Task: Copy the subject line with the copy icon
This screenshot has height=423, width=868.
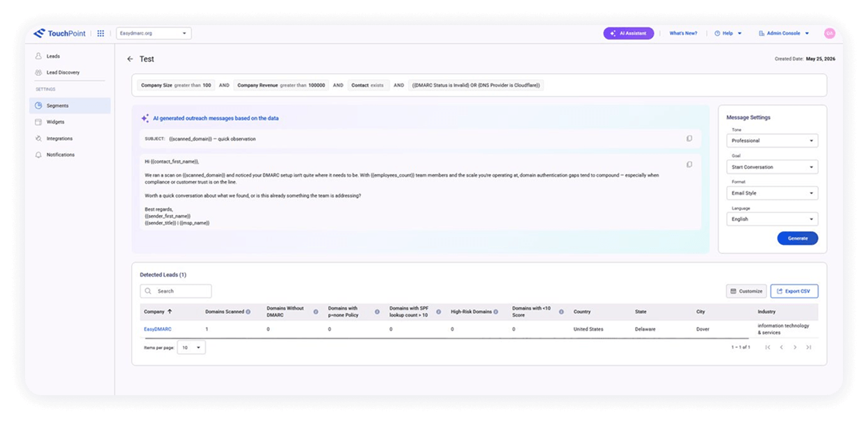Action: pos(689,138)
